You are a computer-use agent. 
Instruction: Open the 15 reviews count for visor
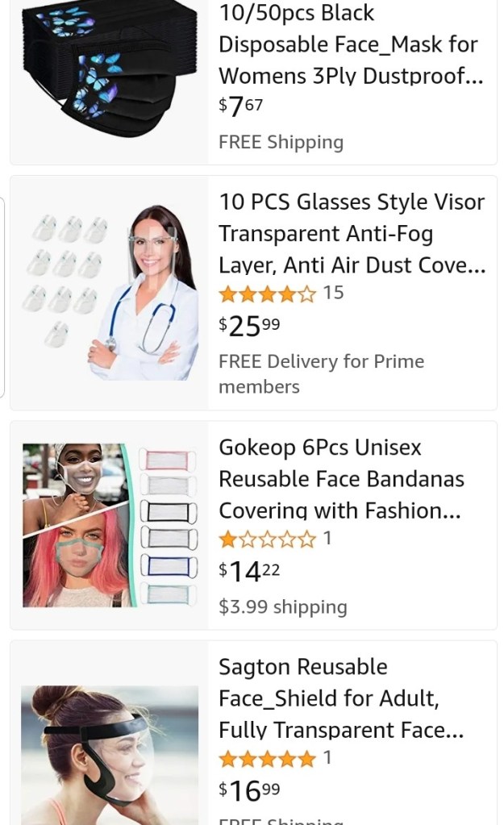333,293
